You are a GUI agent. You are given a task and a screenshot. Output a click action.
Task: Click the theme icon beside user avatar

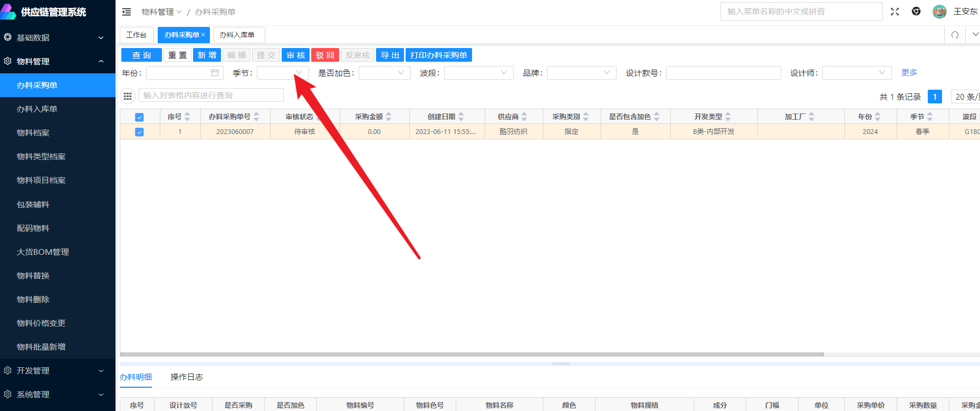pos(916,12)
